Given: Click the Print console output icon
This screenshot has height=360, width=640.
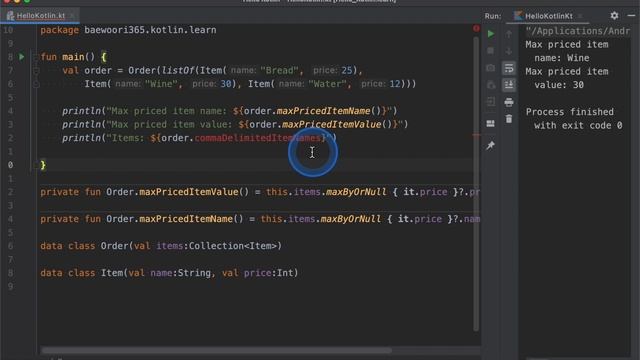Looking at the screenshot, I should click(509, 102).
